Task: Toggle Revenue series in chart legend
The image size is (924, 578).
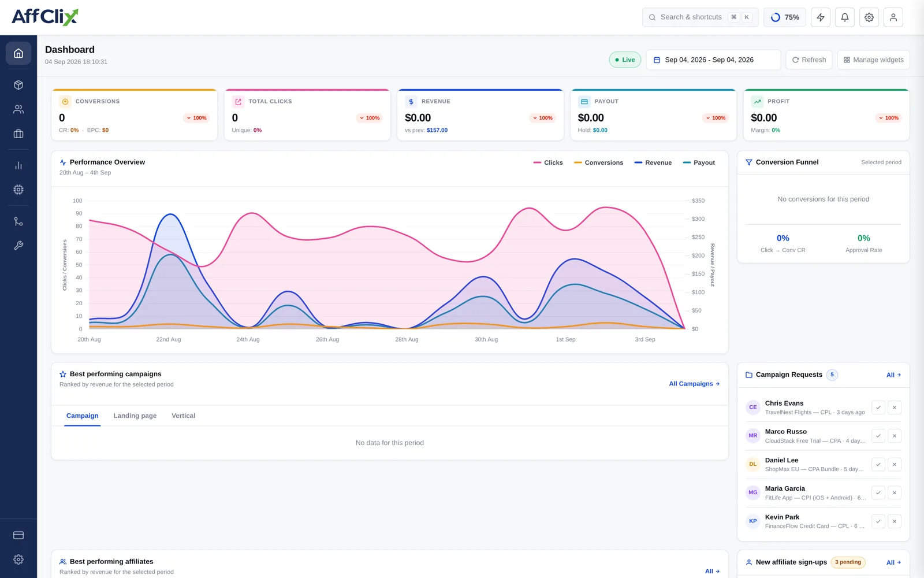Action: [x=653, y=163]
